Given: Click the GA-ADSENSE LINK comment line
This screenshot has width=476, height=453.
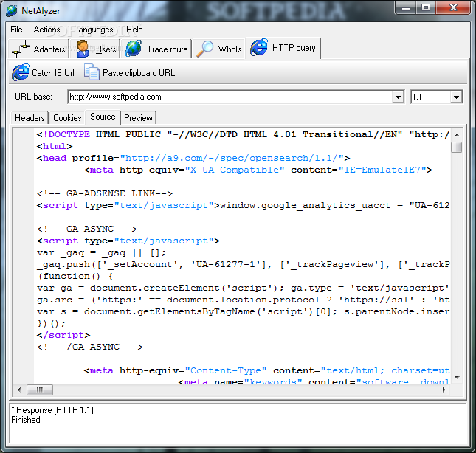Looking at the screenshot, I should [x=105, y=193].
